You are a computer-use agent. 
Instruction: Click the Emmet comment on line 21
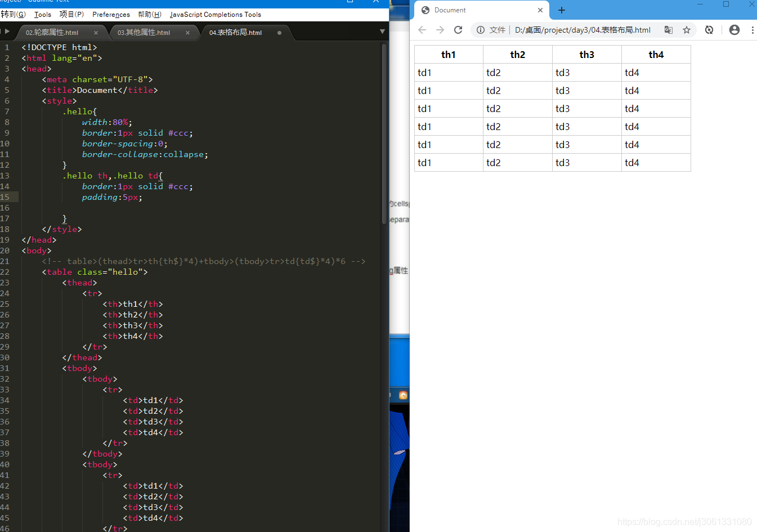coord(204,261)
